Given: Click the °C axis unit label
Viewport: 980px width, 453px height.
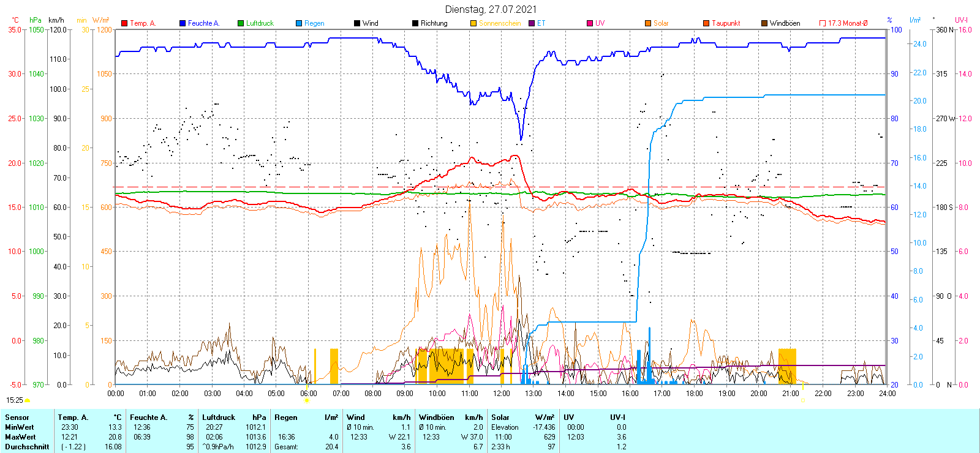Looking at the screenshot, I should tap(15, 20).
